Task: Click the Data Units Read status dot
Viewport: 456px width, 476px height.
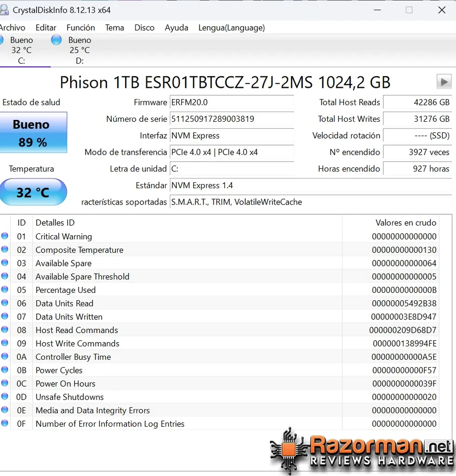Action: [x=5, y=303]
